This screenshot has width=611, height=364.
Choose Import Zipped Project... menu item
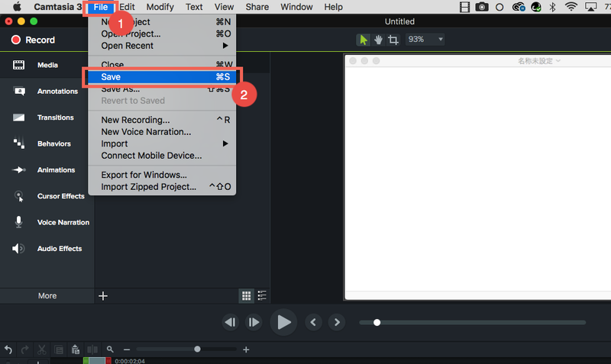coord(162,187)
